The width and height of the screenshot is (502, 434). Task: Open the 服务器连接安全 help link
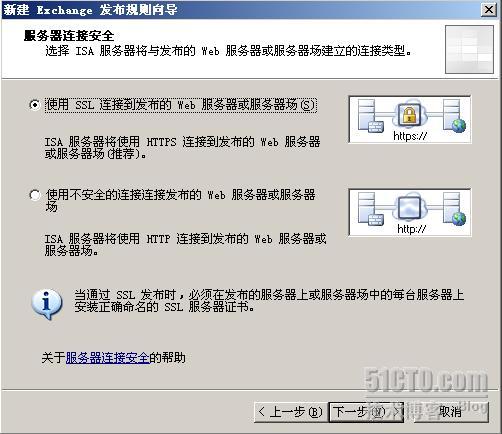[107, 358]
